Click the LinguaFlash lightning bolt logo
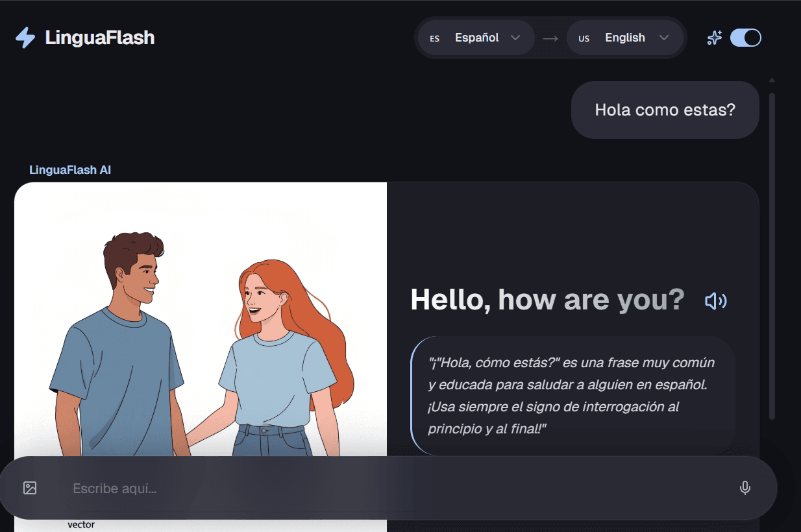 25,38
